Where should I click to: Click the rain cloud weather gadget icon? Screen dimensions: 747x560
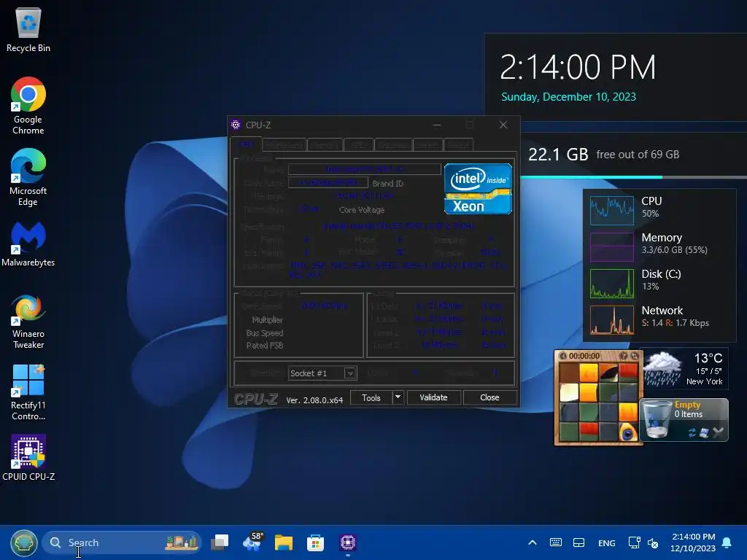[663, 368]
